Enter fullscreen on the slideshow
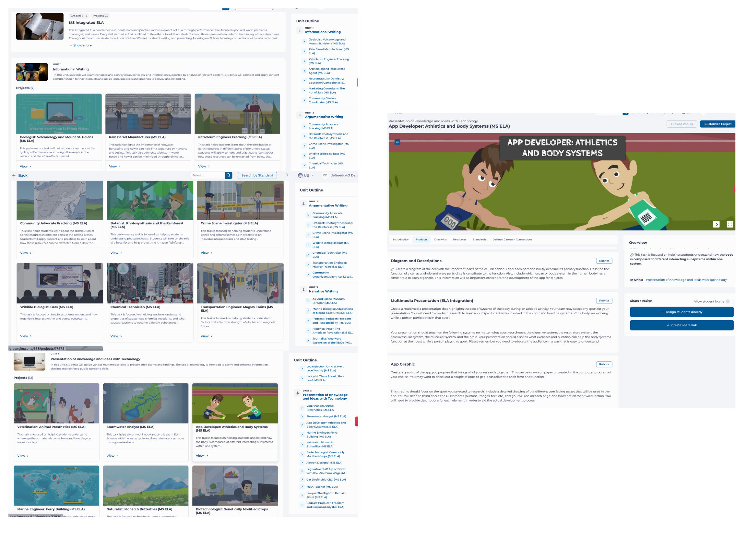Image resolution: width=747 pixels, height=560 pixels. click(729, 224)
